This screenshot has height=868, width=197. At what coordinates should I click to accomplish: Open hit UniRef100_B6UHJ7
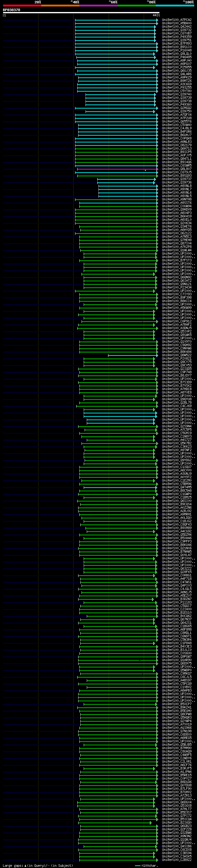[x=177, y=135]
